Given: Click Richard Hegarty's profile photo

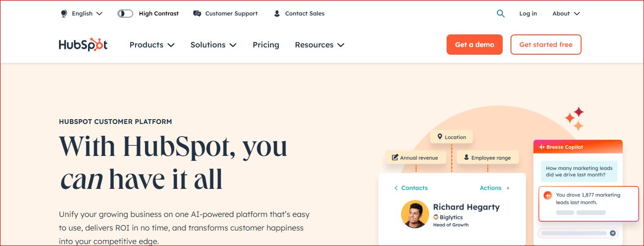Looking at the screenshot, I should (x=415, y=214).
